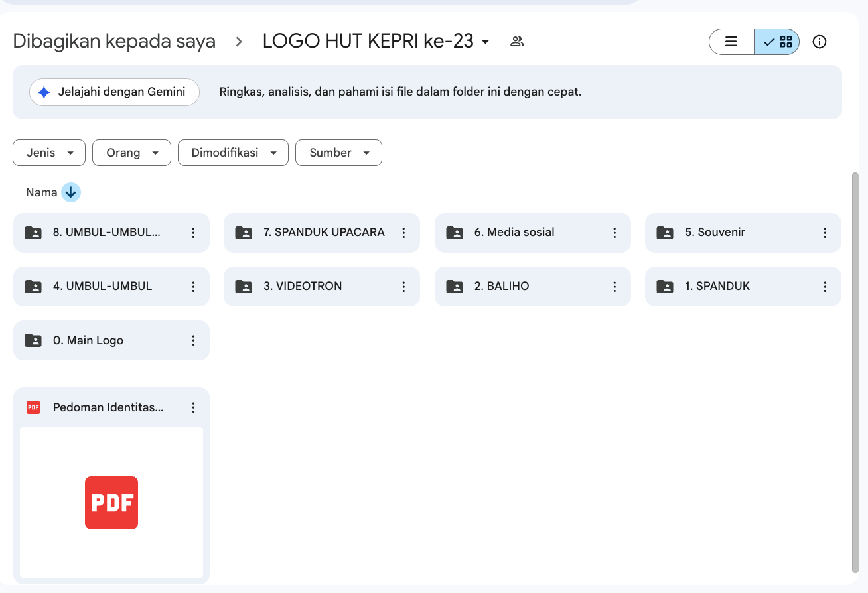Click Jelajahi dengan Gemini button

[x=114, y=92]
